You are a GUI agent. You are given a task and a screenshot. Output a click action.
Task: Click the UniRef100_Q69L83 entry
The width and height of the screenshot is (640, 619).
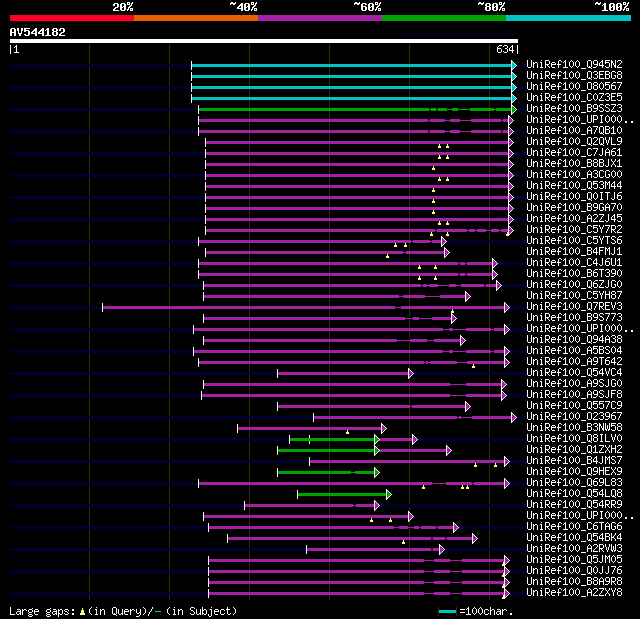click(574, 483)
